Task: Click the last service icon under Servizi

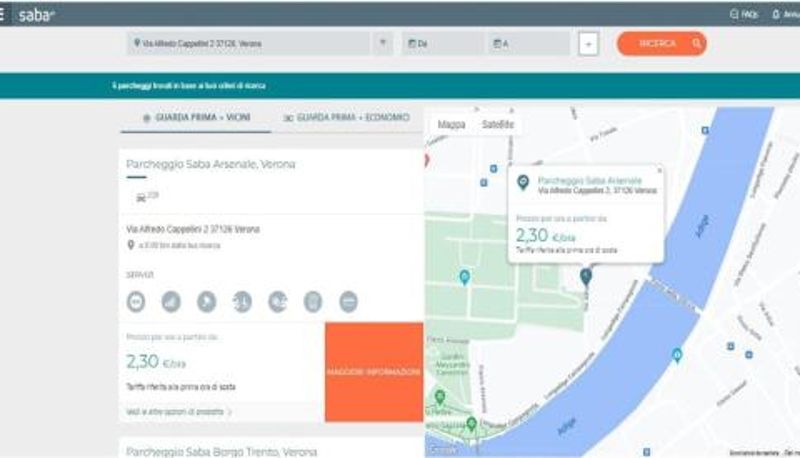Action: (x=348, y=301)
